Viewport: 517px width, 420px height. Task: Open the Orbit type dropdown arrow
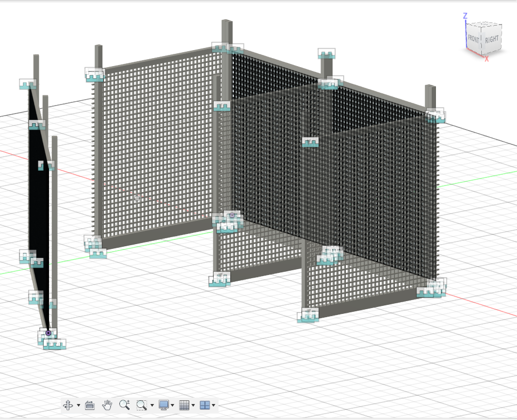coord(78,405)
